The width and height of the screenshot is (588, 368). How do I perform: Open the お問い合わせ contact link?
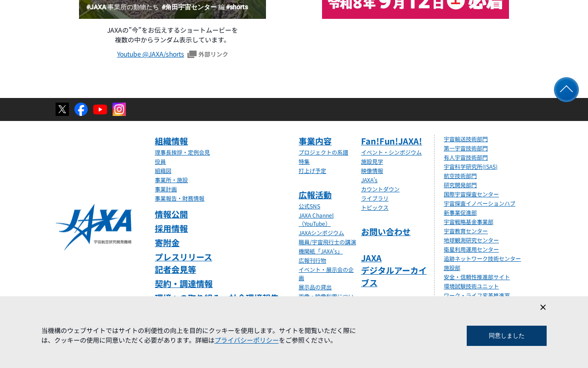click(x=386, y=232)
